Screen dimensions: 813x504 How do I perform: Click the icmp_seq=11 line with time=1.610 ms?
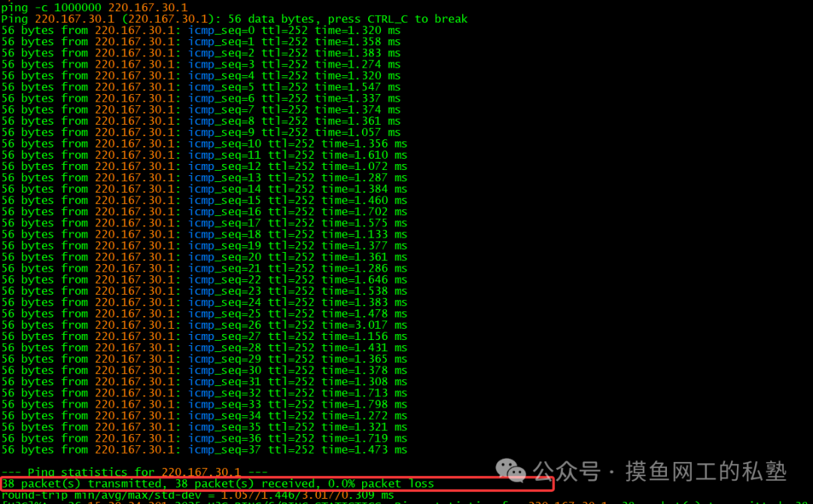[204, 155]
